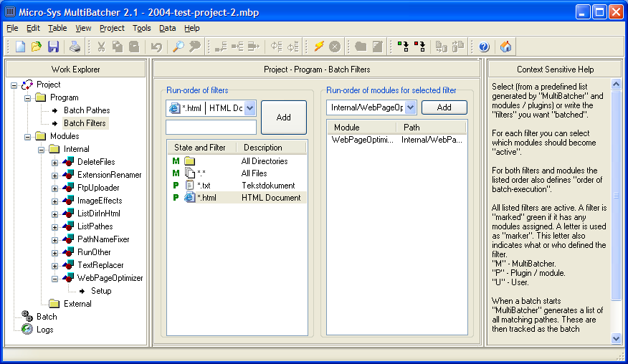
Task: Open a project using the folder icon
Action: (x=37, y=47)
